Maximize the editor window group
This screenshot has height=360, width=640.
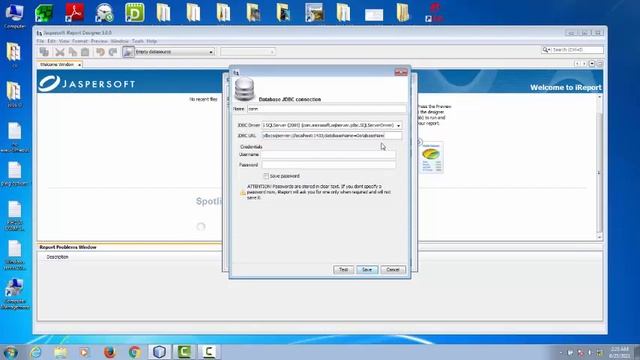[x=599, y=64]
